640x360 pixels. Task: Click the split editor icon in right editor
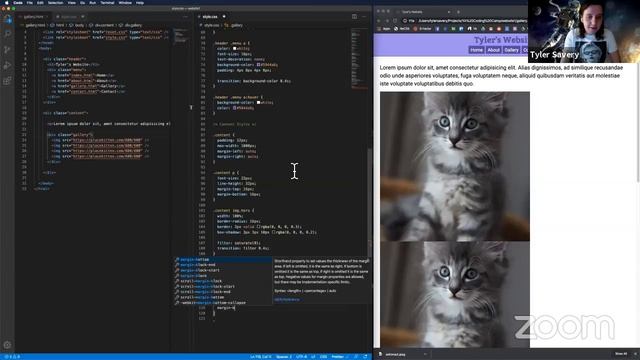[354, 17]
